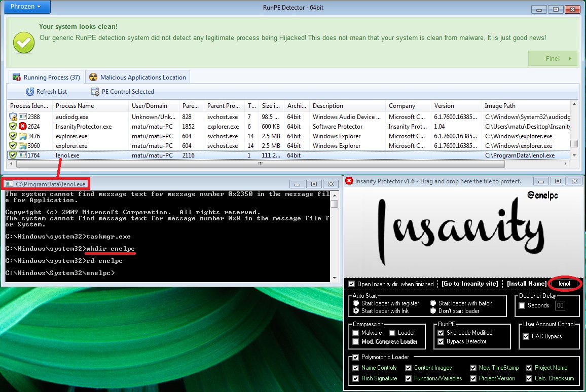586x392 pixels.
Task: Enable Loader compression checkbox
Action: (392, 333)
